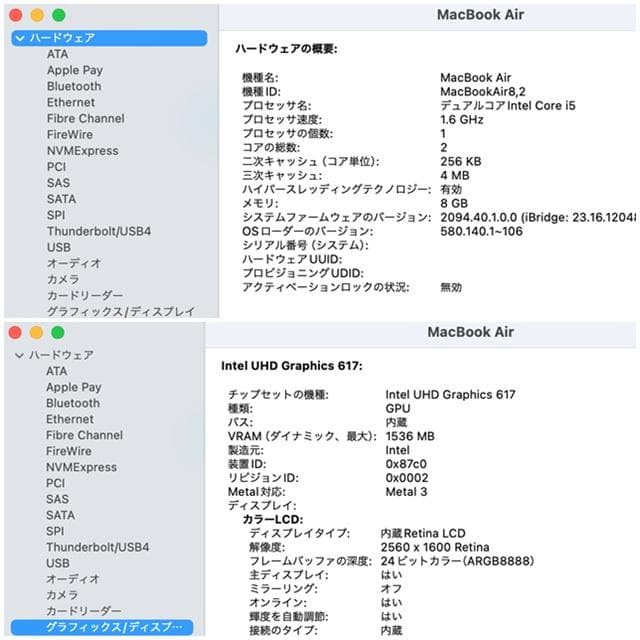Click the 0x0002 revision ID value
This screenshot has height=640, width=640.
[407, 478]
